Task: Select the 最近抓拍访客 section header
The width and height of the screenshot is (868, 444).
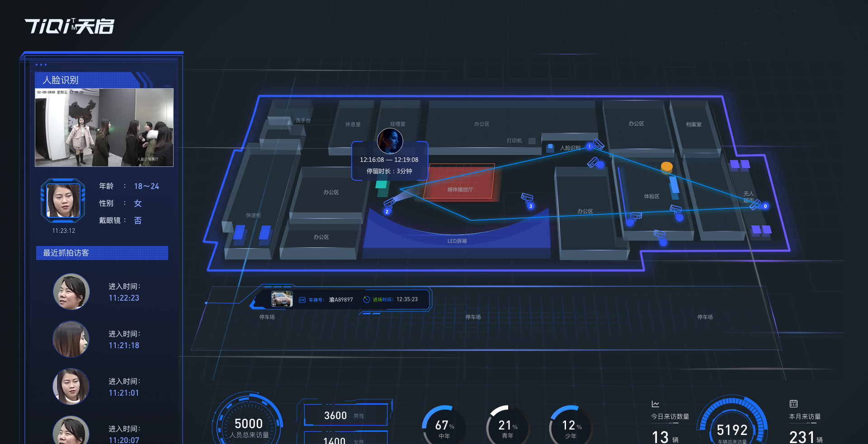Action: tap(102, 253)
